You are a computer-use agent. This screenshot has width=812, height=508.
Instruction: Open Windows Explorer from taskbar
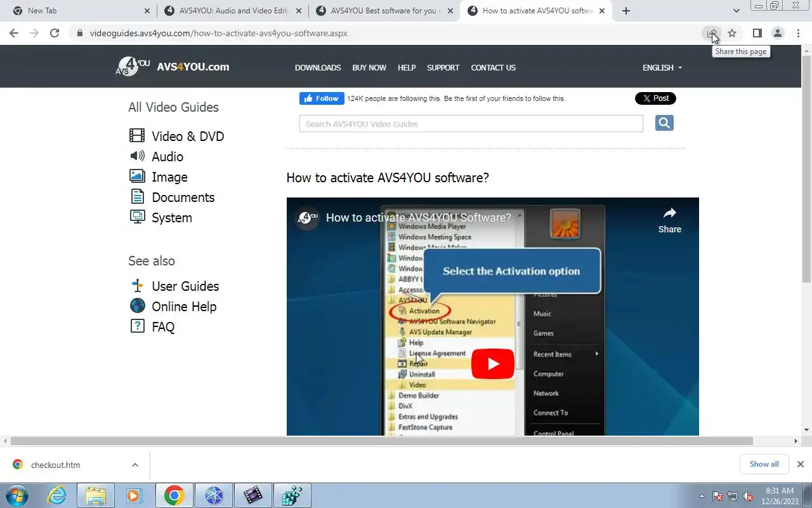click(x=96, y=495)
